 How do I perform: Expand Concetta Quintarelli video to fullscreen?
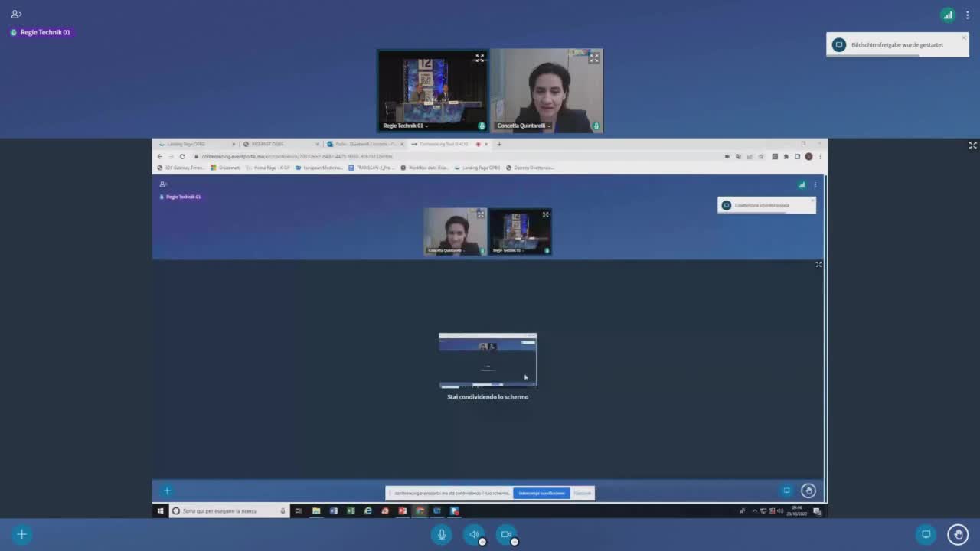pos(594,57)
